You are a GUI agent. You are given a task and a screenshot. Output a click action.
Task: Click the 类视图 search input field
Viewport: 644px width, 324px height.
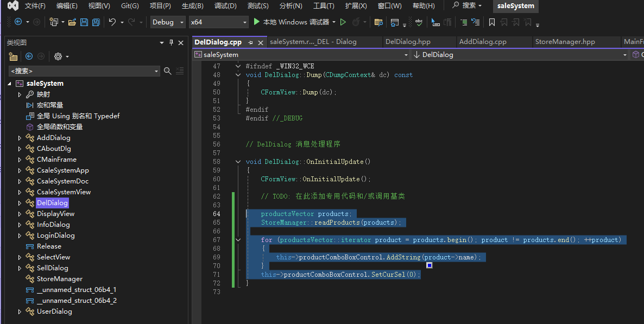[x=81, y=71]
